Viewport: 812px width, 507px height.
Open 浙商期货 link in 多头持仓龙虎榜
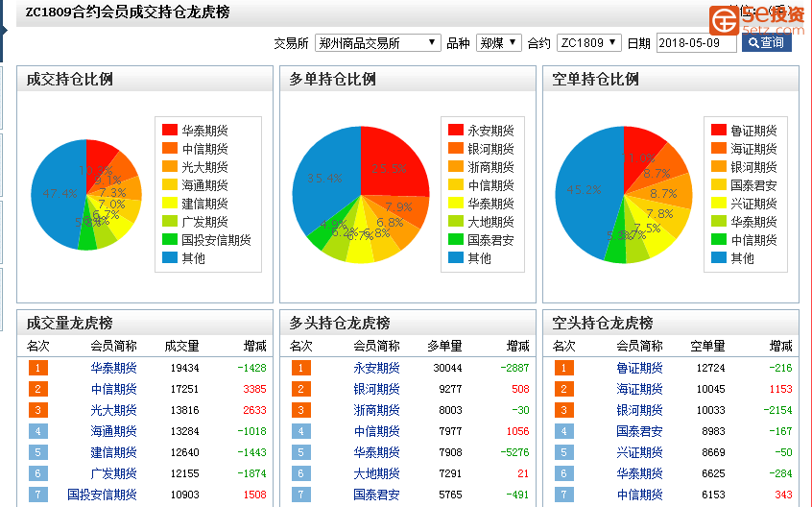click(376, 410)
